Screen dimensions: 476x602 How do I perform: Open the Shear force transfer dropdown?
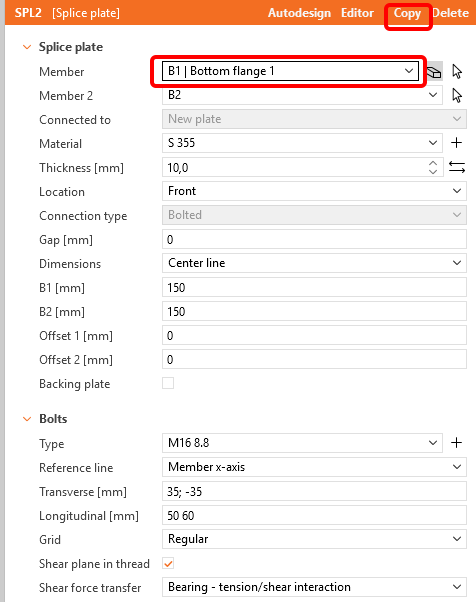click(314, 587)
